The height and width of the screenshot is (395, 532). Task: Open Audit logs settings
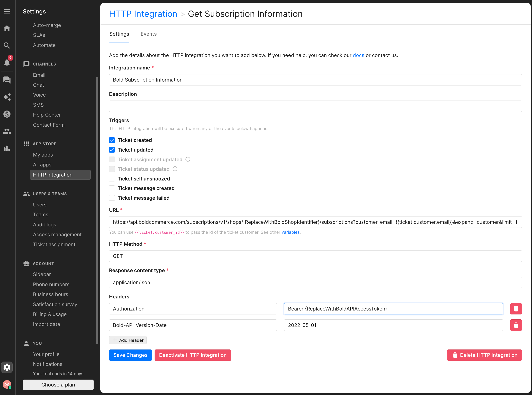click(x=45, y=225)
